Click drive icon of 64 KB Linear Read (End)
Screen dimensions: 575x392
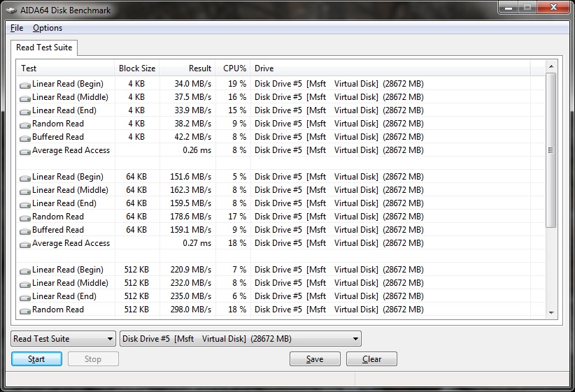[x=25, y=205]
